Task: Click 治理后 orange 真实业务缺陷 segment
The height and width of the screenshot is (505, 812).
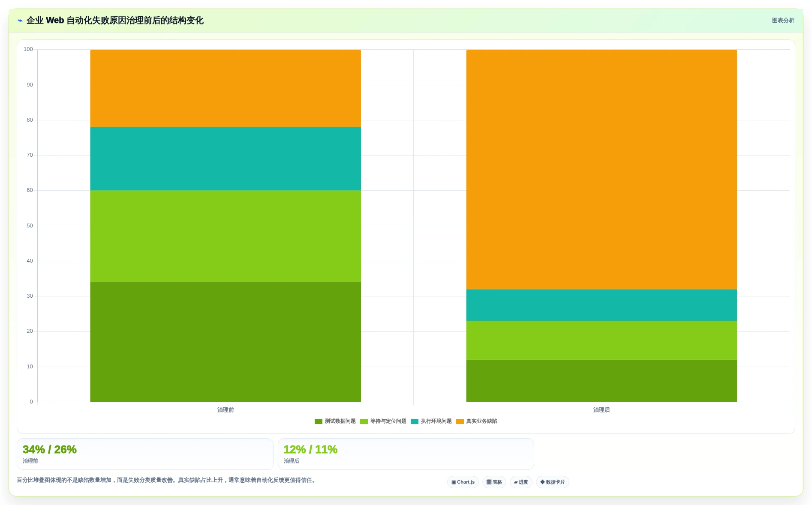Action: (601, 170)
